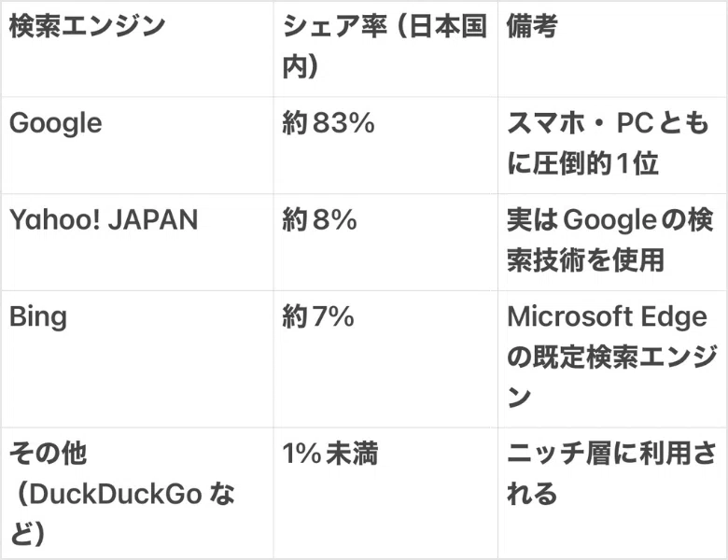This screenshot has height=560, width=728.
Task: Click the "検索エンジン" column header
Action: pos(86,27)
